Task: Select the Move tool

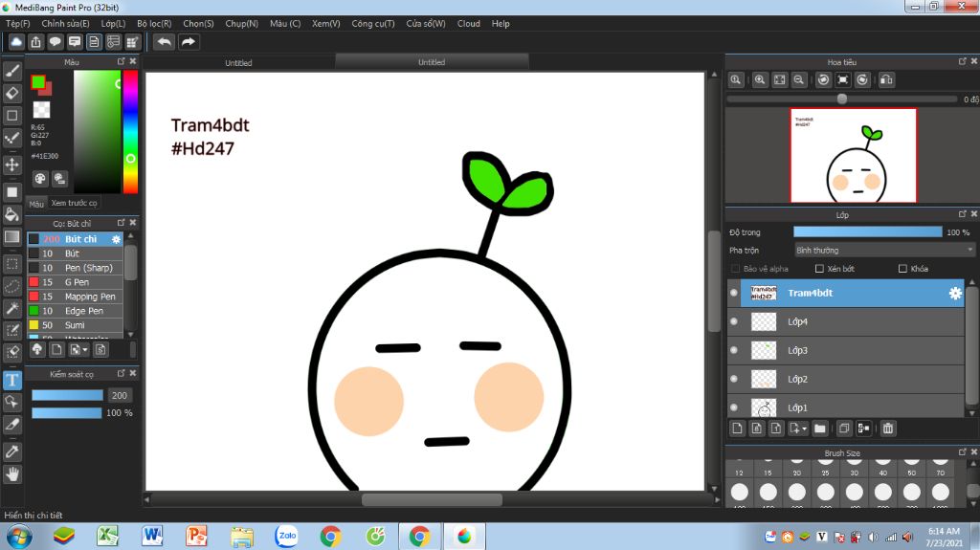Action: 11,165
